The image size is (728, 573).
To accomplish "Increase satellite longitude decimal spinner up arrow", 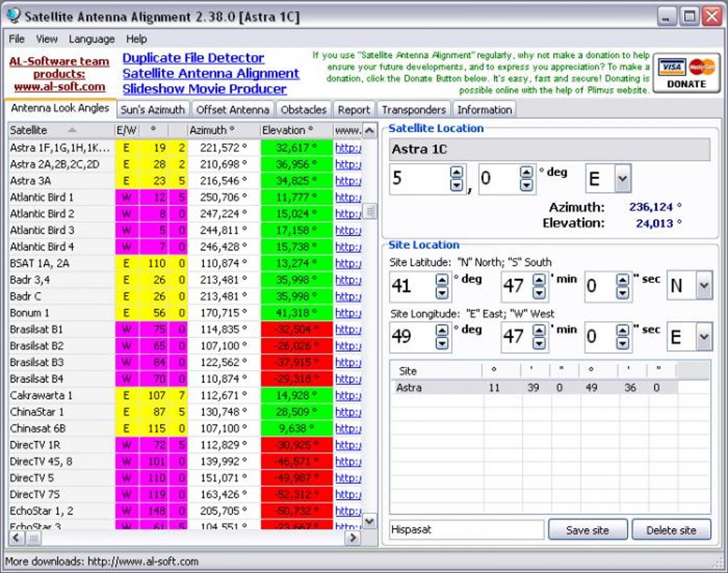I will [x=526, y=172].
